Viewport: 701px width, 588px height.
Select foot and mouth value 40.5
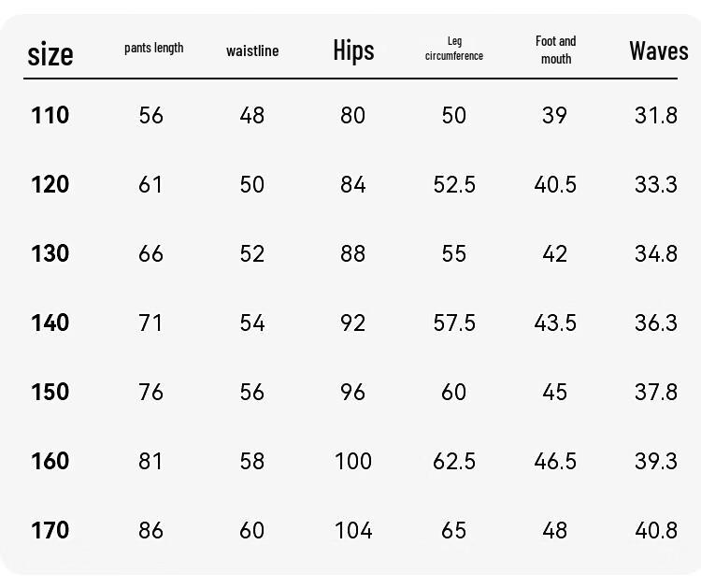555,184
